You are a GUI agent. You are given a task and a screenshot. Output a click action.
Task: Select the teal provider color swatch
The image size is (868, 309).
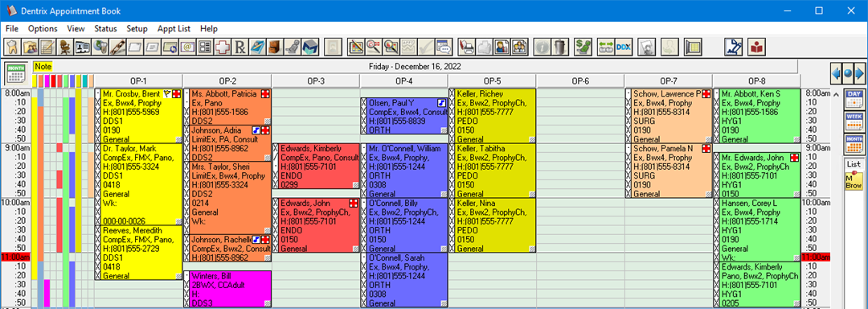[x=84, y=80]
